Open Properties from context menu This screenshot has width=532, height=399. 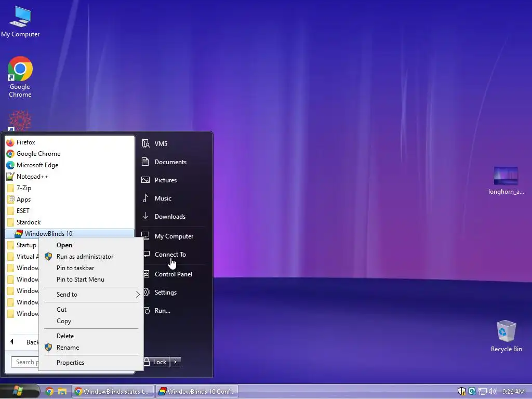tap(91, 362)
